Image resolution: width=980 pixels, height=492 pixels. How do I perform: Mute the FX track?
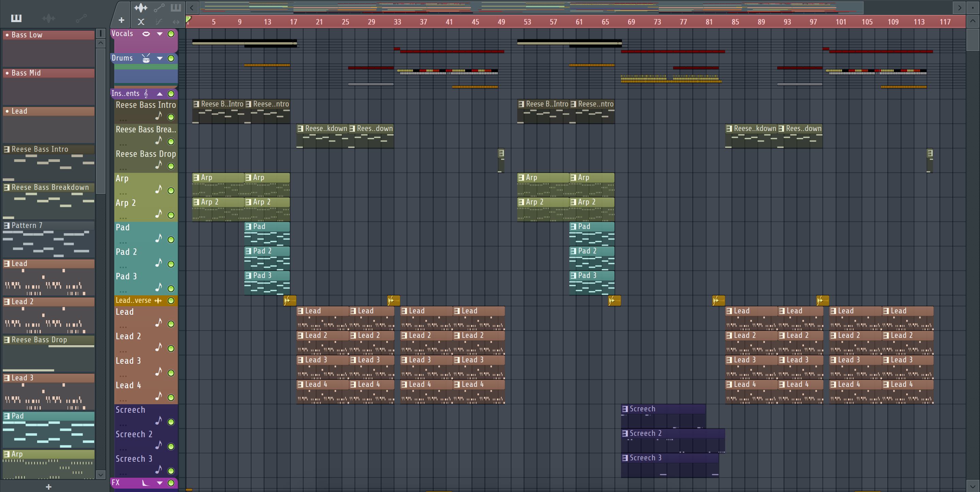[x=171, y=483]
